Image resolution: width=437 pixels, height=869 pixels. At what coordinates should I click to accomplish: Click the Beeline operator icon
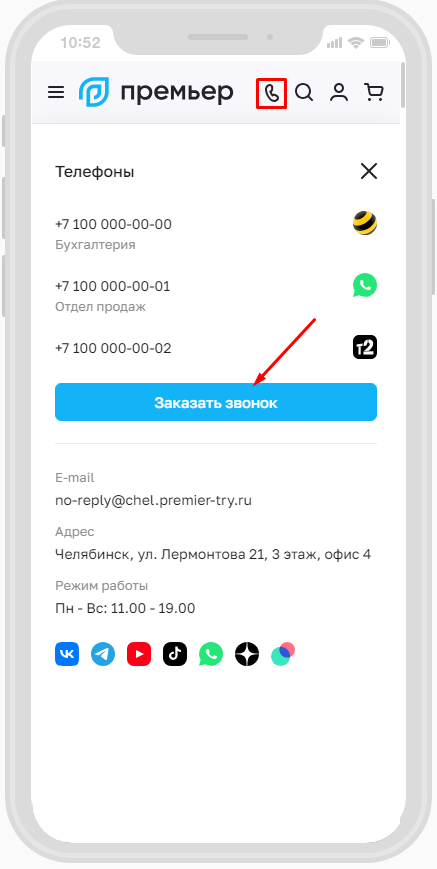[x=365, y=223]
